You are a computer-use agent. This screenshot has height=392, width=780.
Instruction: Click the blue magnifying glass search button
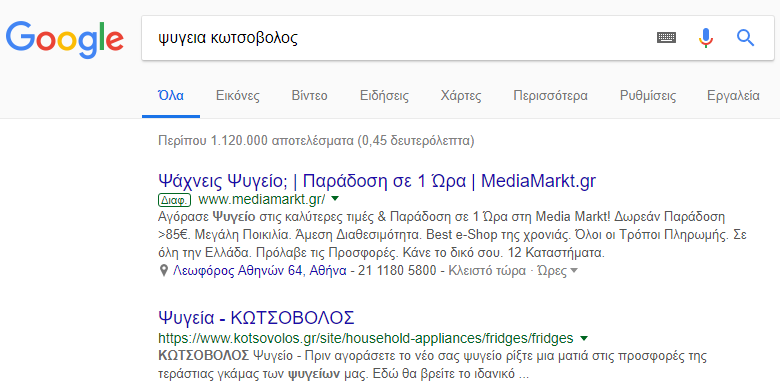click(745, 38)
